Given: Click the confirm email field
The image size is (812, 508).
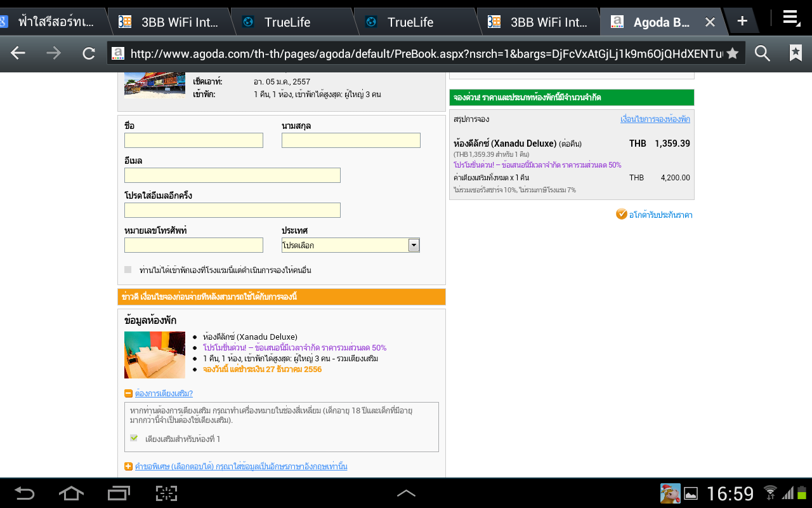Looking at the screenshot, I should (x=232, y=210).
